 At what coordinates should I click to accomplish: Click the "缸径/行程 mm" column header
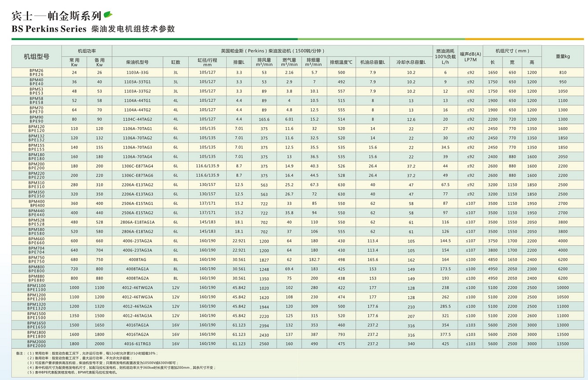point(208,62)
